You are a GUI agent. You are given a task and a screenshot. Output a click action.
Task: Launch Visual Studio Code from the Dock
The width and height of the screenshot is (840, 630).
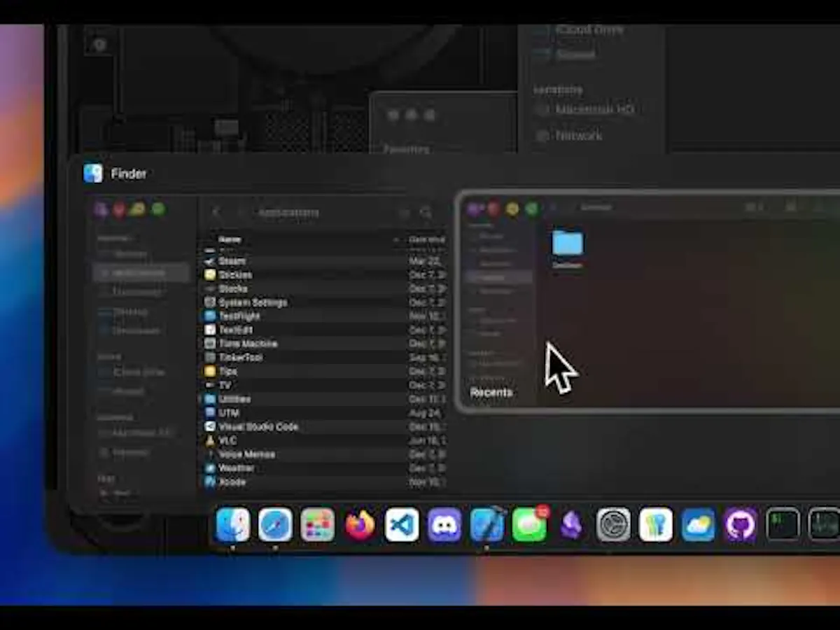[402, 525]
